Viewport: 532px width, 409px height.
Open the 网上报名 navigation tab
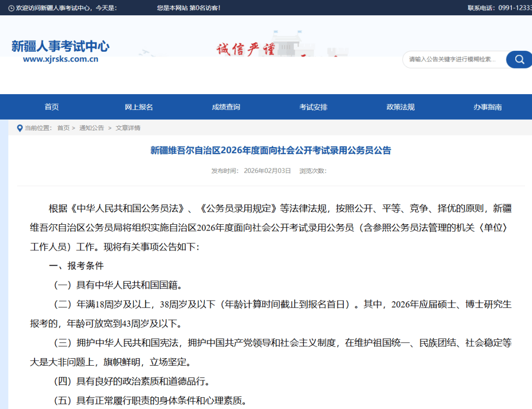point(139,107)
